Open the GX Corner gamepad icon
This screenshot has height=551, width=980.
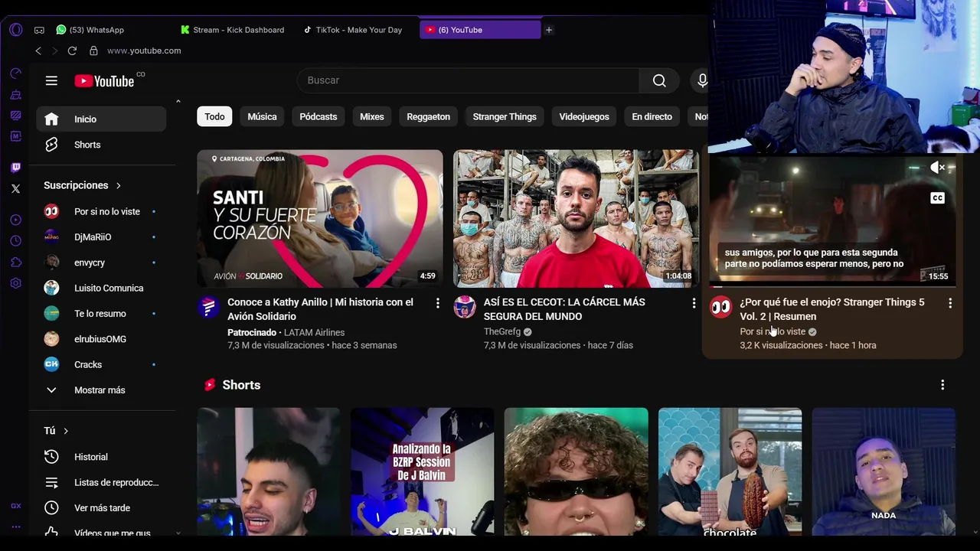[x=39, y=30]
